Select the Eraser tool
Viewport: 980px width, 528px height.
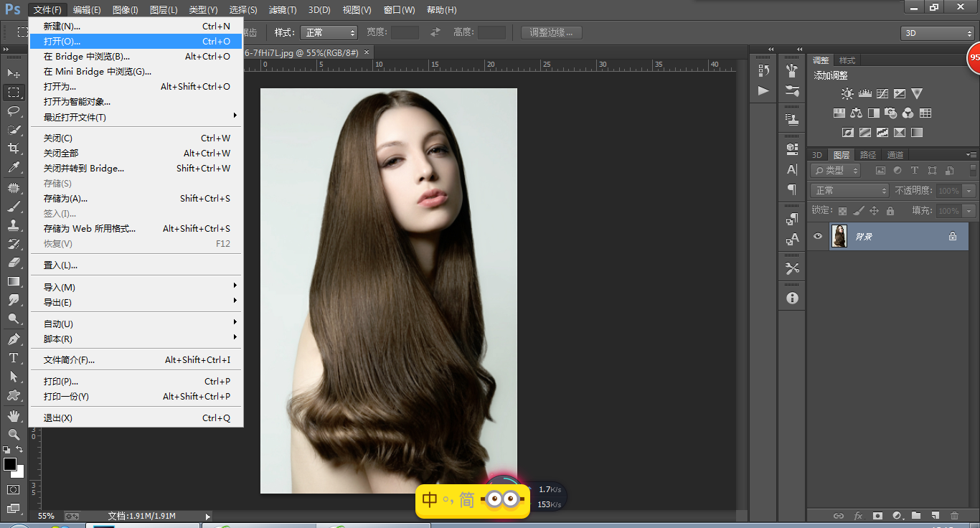[14, 263]
